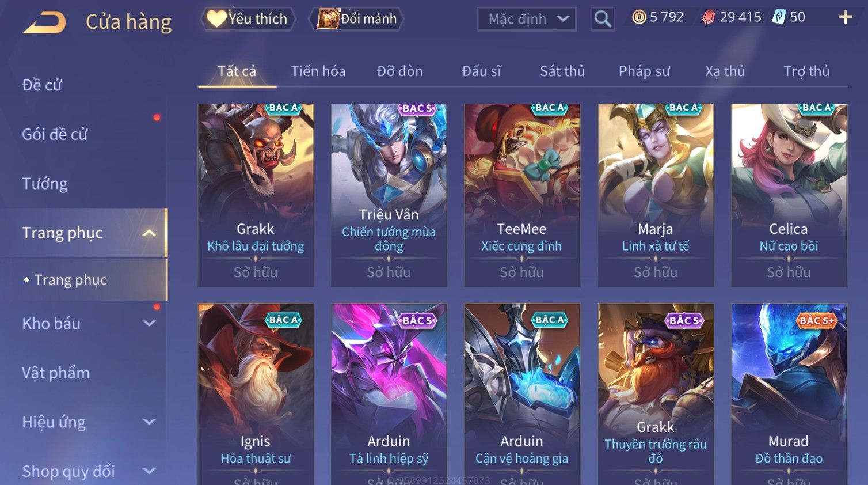
Task: Open the Mặc định sort dropdown
Action: click(527, 19)
